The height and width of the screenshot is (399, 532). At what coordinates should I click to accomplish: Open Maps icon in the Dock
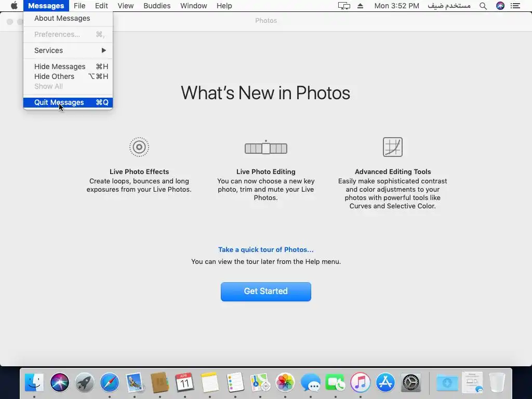click(x=260, y=382)
